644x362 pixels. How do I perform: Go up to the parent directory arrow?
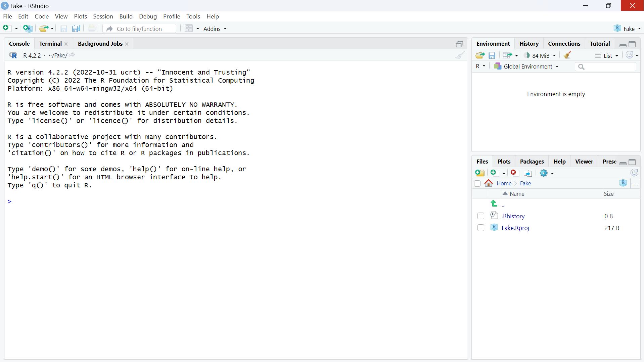pos(494,203)
